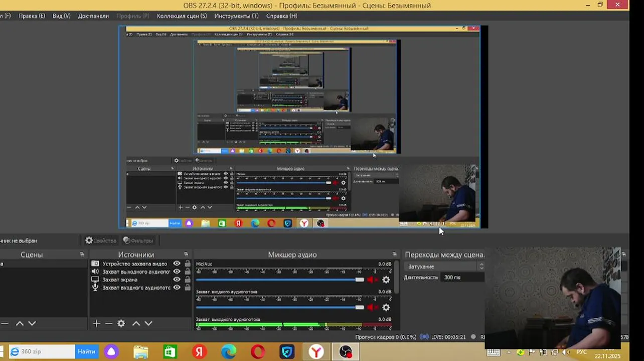Open Yandex Browser Y icon in taskbar
This screenshot has width=644, height=361.
pyautogui.click(x=316, y=352)
